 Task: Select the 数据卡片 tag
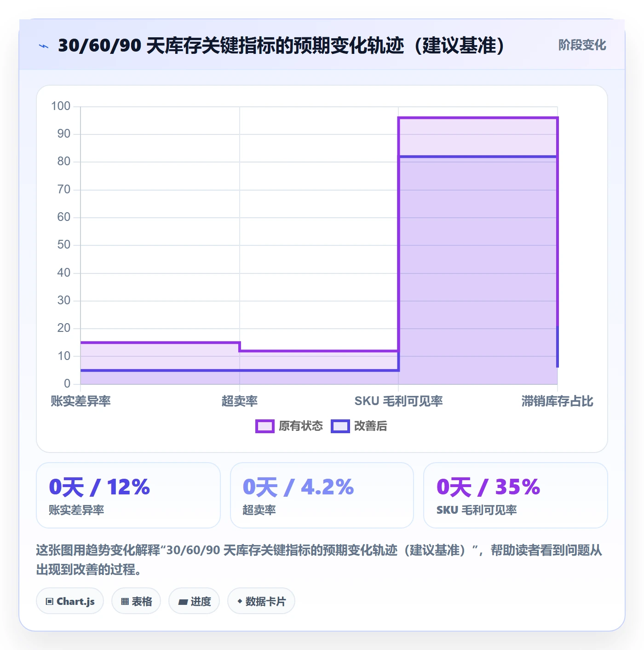point(261,601)
